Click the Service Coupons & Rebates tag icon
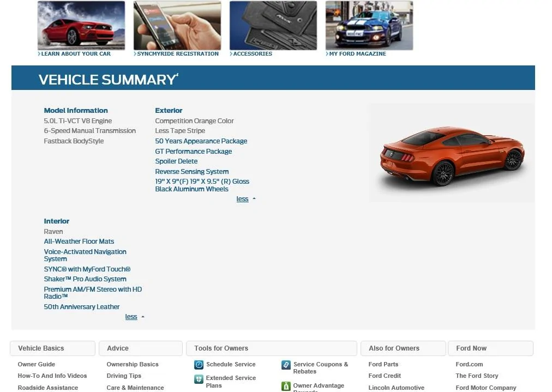Screen dimensions: 552x392 coord(286,365)
